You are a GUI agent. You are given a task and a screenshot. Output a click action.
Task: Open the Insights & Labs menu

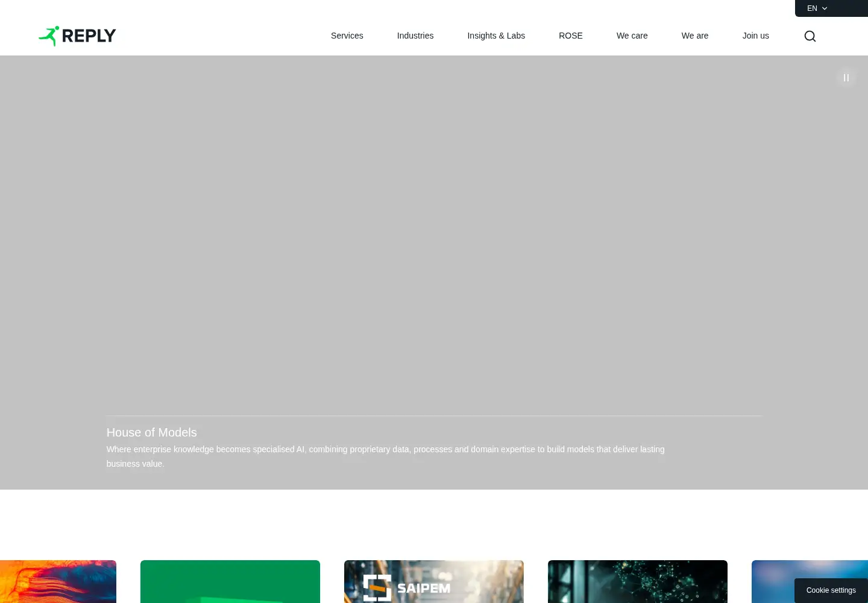point(496,36)
